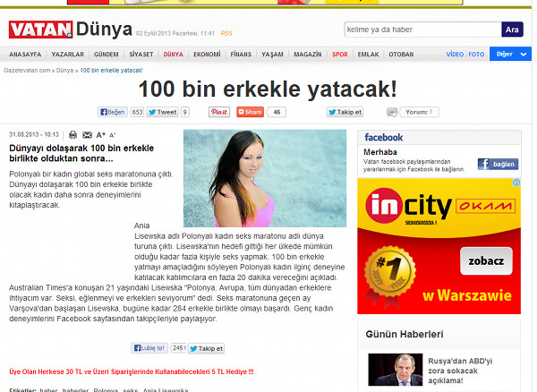Click the ad info icon on Incity banner
Screen dimensions: 537x392
click(516, 183)
